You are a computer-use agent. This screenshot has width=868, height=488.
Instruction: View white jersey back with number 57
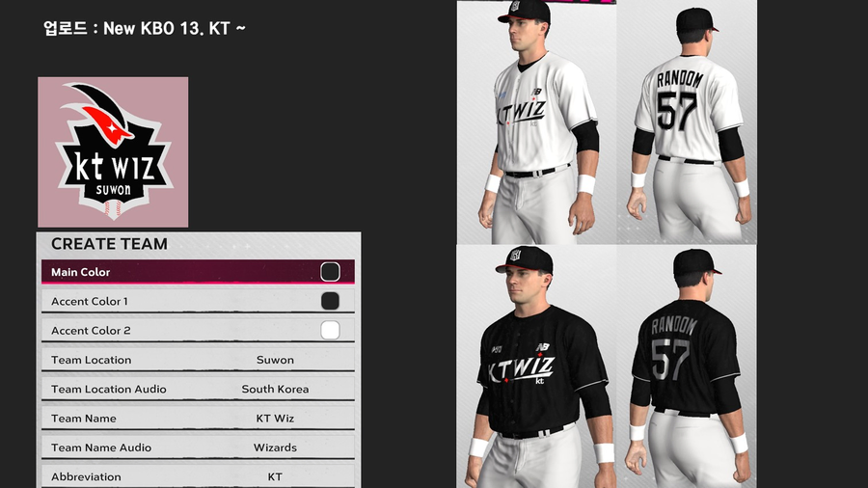tap(687, 122)
